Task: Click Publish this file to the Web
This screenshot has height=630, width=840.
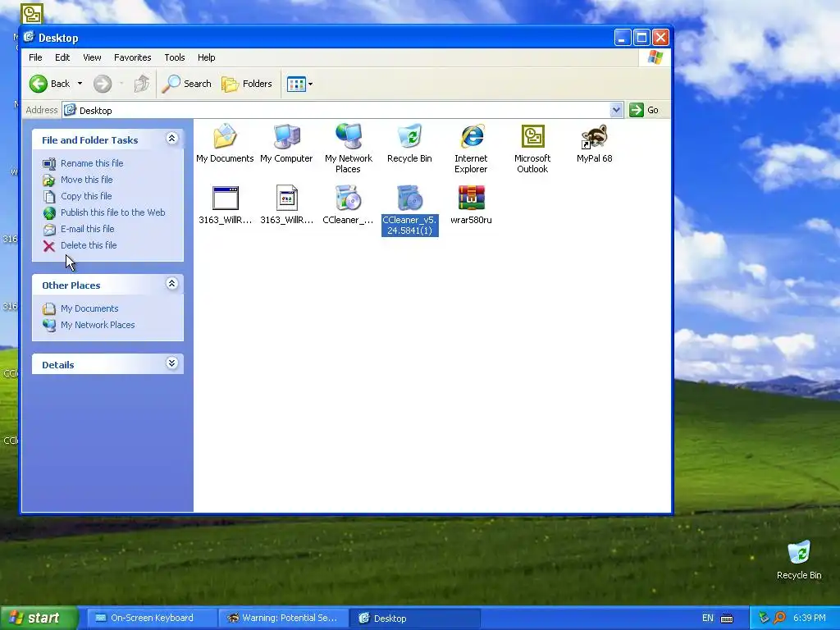Action: tap(112, 212)
